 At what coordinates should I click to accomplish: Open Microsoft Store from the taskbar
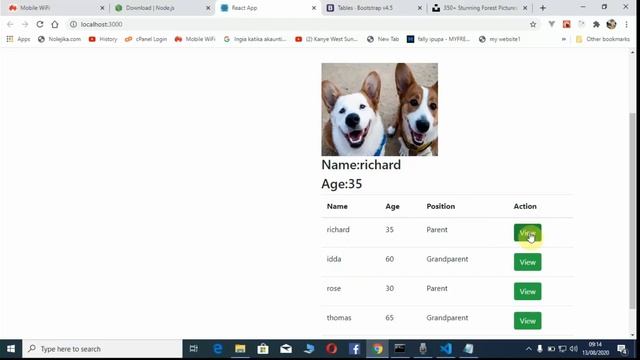click(x=263, y=349)
